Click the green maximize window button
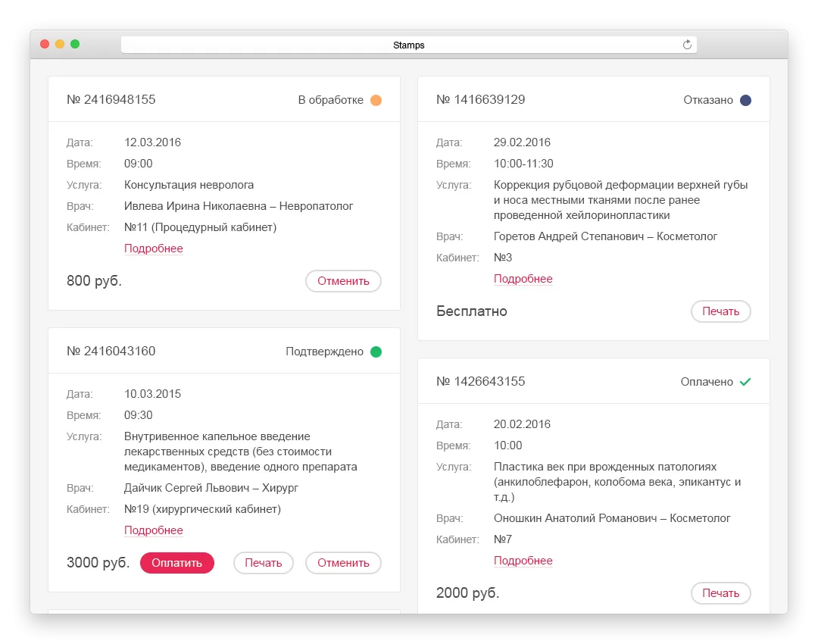This screenshot has width=818, height=644. 74,45
